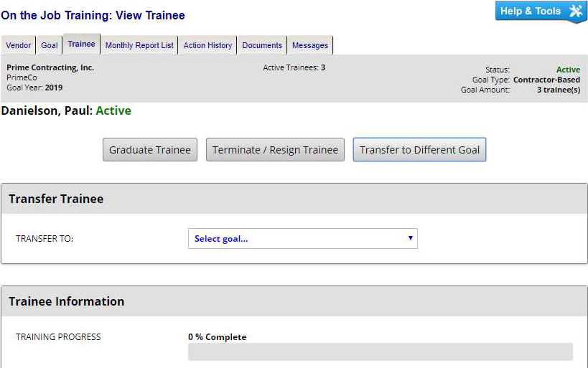The width and height of the screenshot is (588, 368).
Task: Open the Goal tab
Action: [50, 45]
